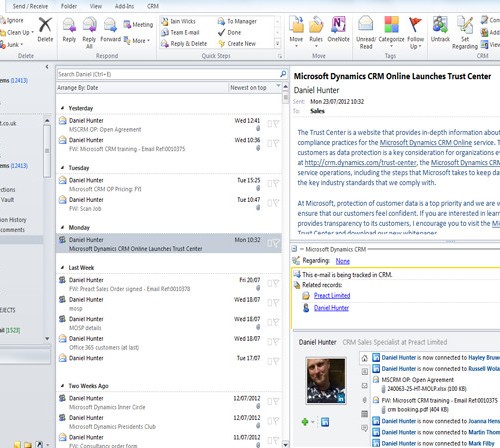500x448 pixels.
Task: Click Create New quick step
Action: (237, 44)
